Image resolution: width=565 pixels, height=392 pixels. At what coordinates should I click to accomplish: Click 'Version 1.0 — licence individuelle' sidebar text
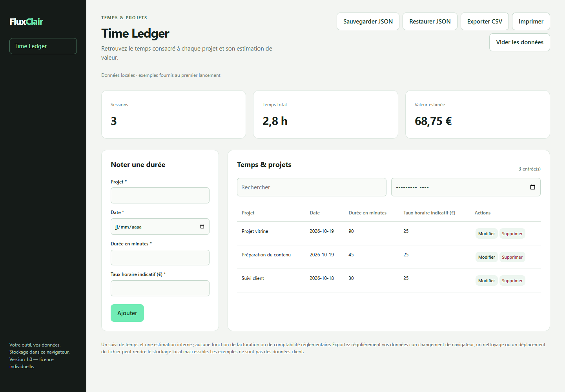click(x=31, y=363)
